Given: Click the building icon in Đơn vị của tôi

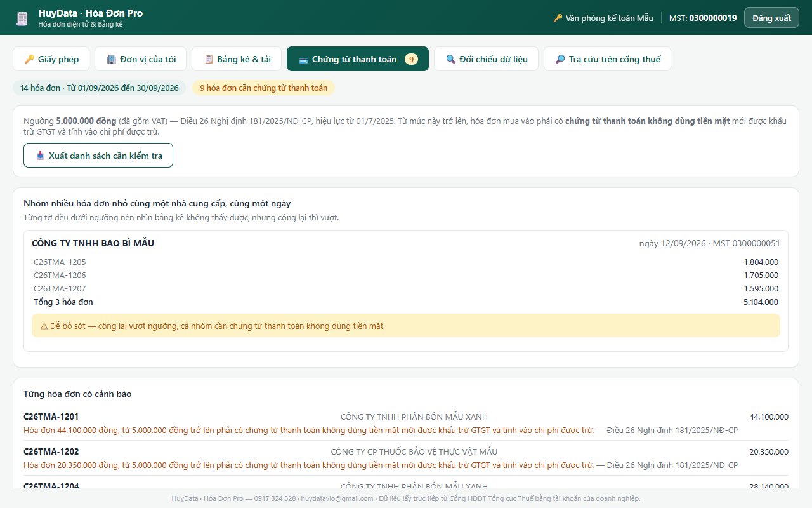Looking at the screenshot, I should 112,59.
